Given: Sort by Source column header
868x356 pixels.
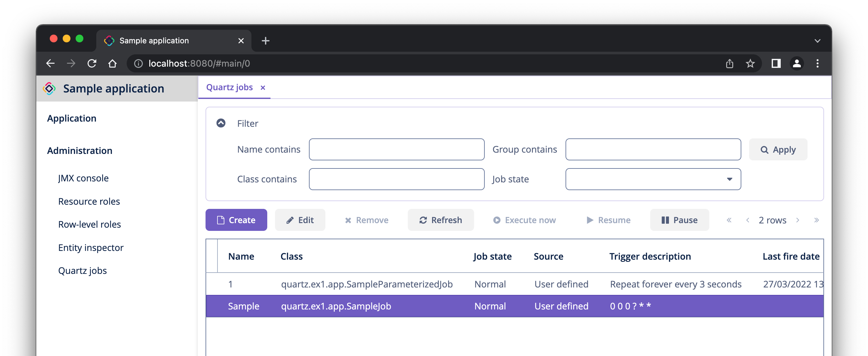Looking at the screenshot, I should 548,256.
